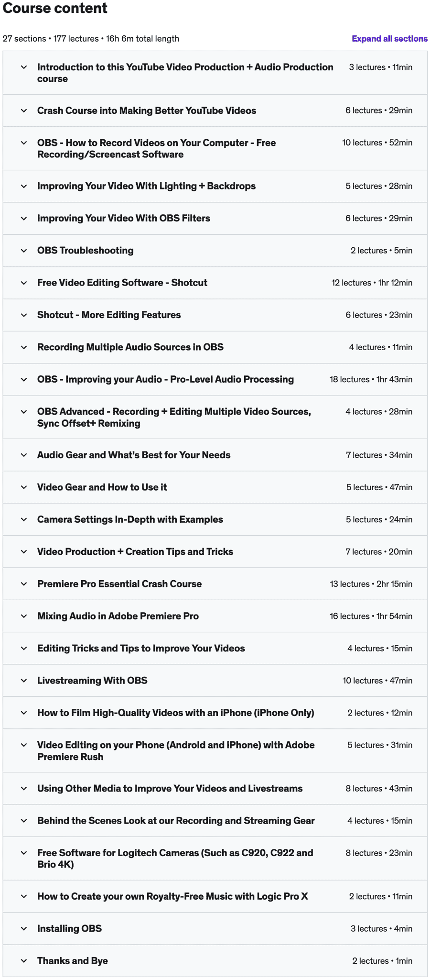430x980 pixels.
Task: Expand How to Create Royalty-Free Music with Logic Pro X
Action: tap(172, 896)
